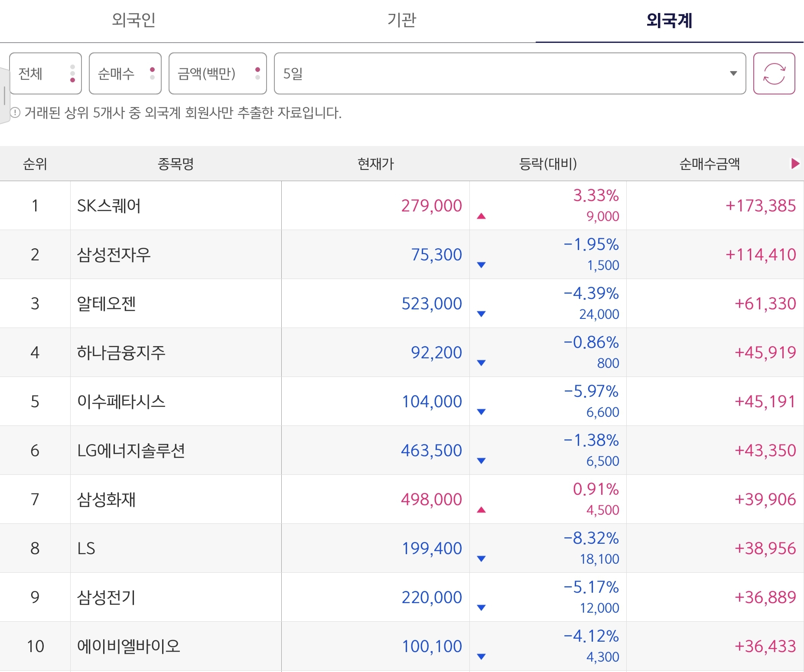Screen dimensions: 804x672
Task: Open 삼성전자우 stock row
Action: point(402,255)
